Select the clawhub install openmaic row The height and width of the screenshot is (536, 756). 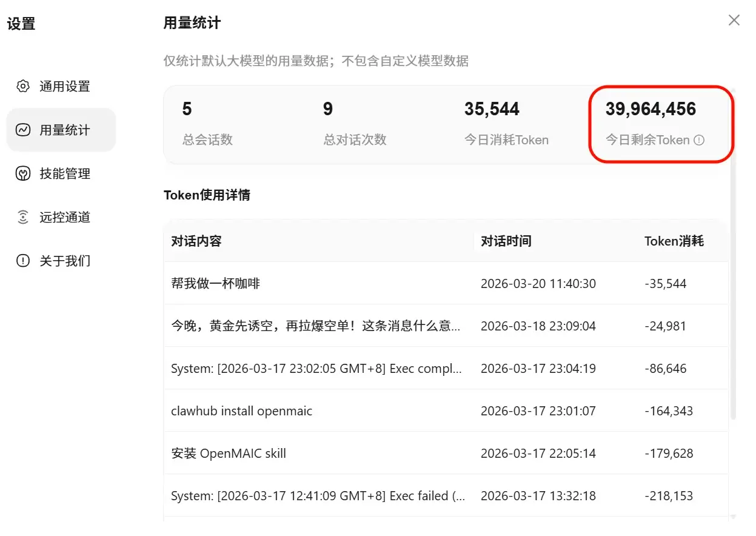click(241, 411)
